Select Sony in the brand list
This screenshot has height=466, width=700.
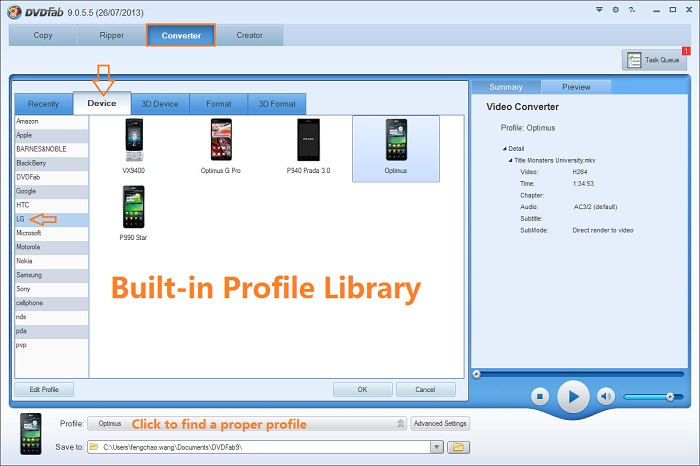[51, 289]
